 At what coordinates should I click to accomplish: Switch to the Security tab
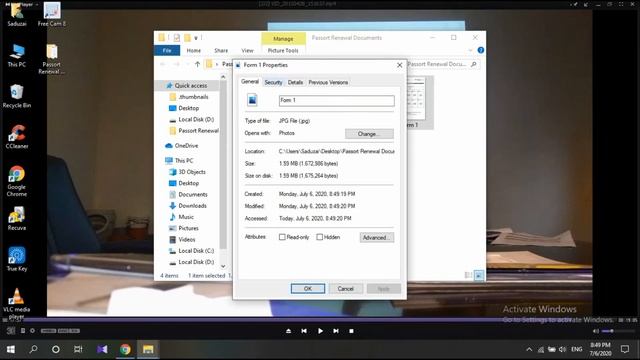[x=273, y=82]
